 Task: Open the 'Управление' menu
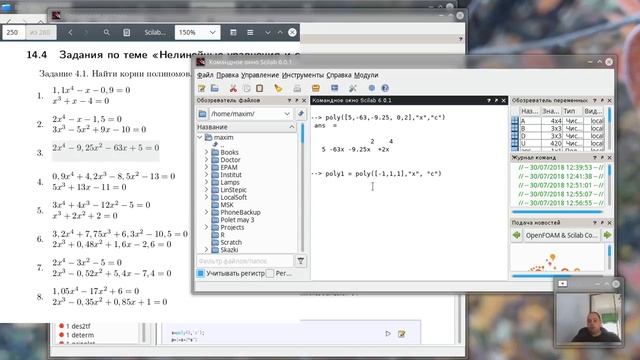click(x=260, y=75)
